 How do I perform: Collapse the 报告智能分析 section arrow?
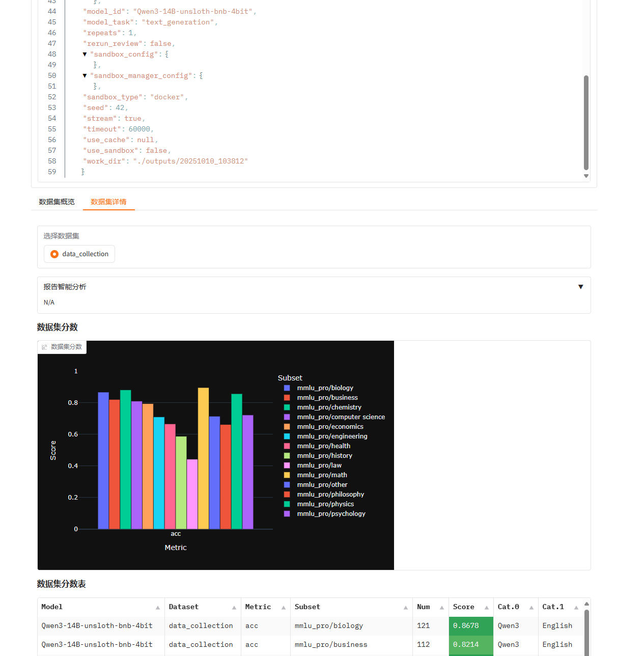(580, 287)
